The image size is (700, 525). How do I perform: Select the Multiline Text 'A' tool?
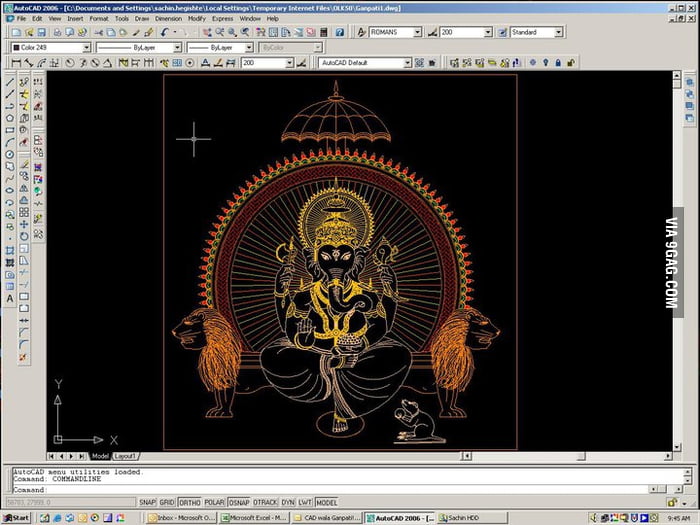pos(9,299)
